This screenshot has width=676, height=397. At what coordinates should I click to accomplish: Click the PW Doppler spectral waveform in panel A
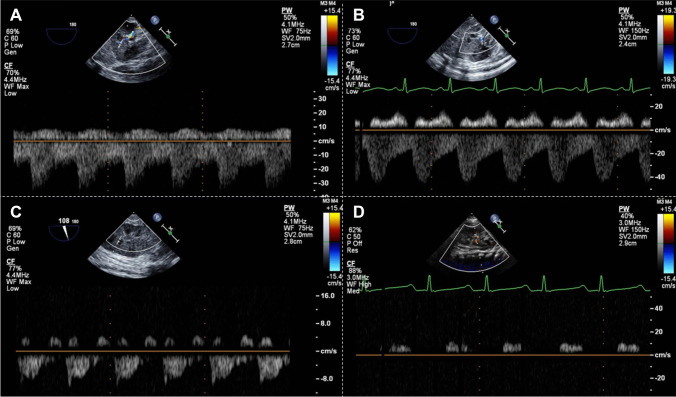(152, 158)
